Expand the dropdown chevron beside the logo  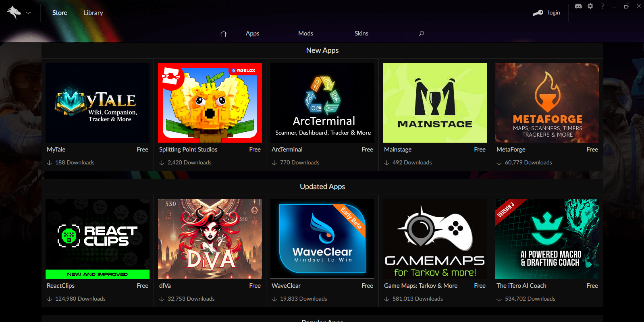(x=28, y=13)
